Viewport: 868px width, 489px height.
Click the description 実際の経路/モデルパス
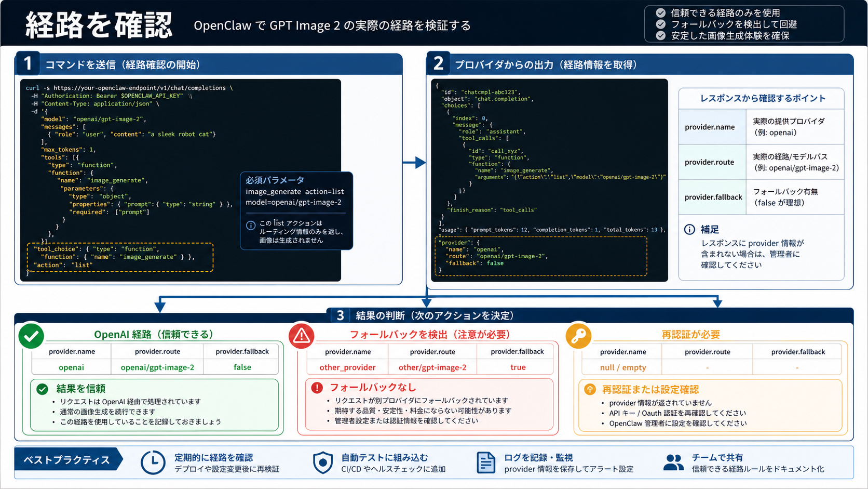pyautogui.click(x=790, y=156)
